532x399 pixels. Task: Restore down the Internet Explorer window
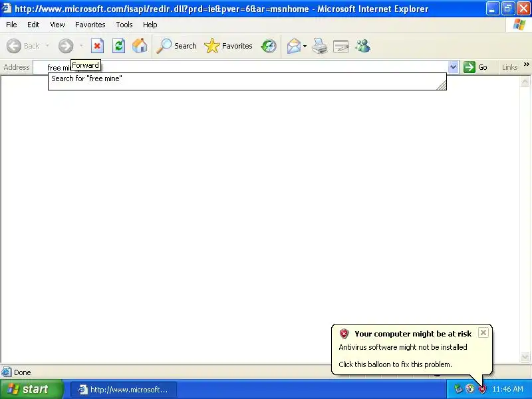tap(508, 9)
